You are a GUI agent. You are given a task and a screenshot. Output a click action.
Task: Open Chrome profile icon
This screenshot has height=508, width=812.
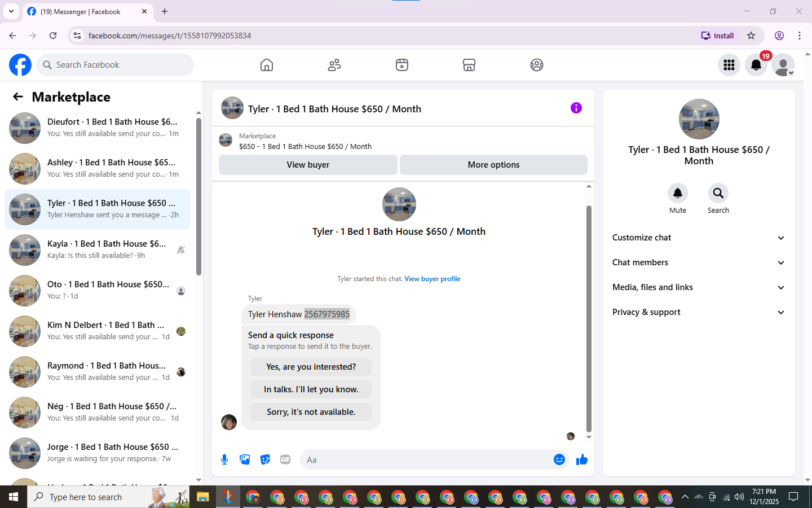tap(779, 36)
